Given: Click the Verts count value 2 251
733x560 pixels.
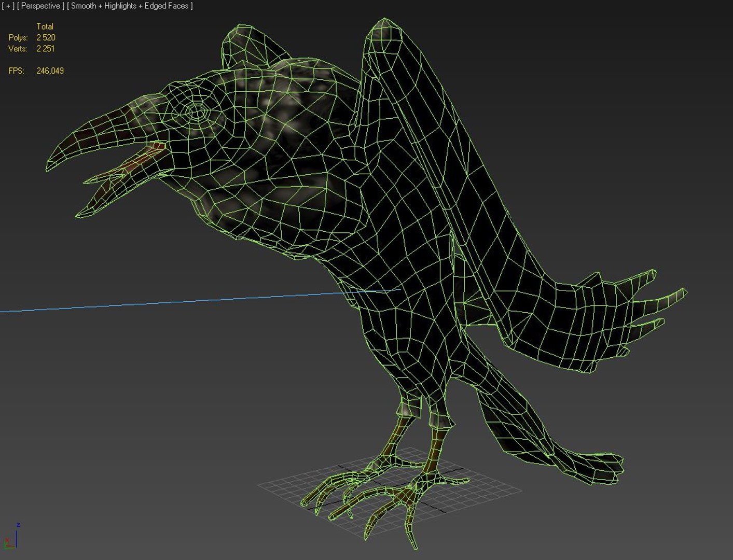Looking at the screenshot, I should (x=45, y=49).
